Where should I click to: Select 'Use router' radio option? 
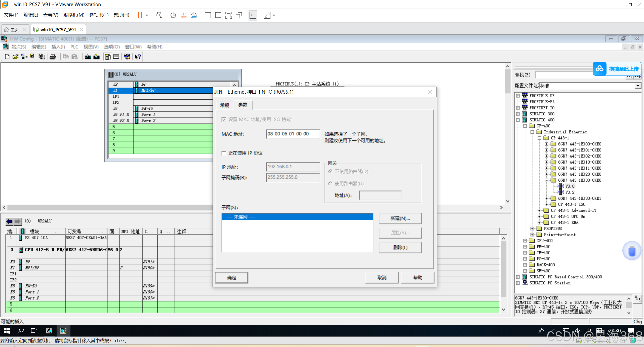[x=331, y=183]
